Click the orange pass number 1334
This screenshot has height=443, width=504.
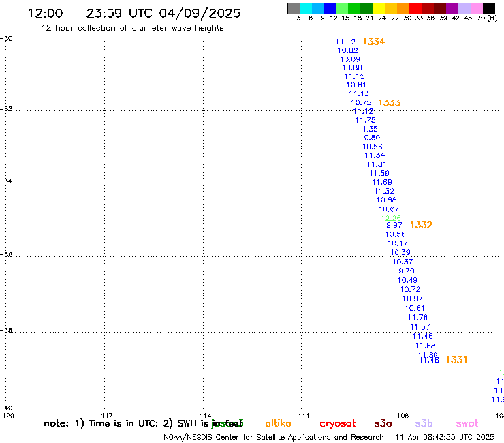[x=373, y=42]
